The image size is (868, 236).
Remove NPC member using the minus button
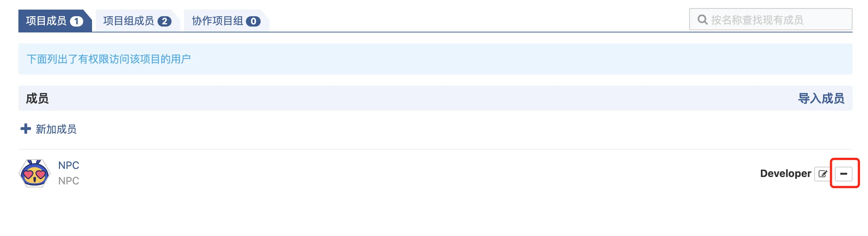[843, 174]
